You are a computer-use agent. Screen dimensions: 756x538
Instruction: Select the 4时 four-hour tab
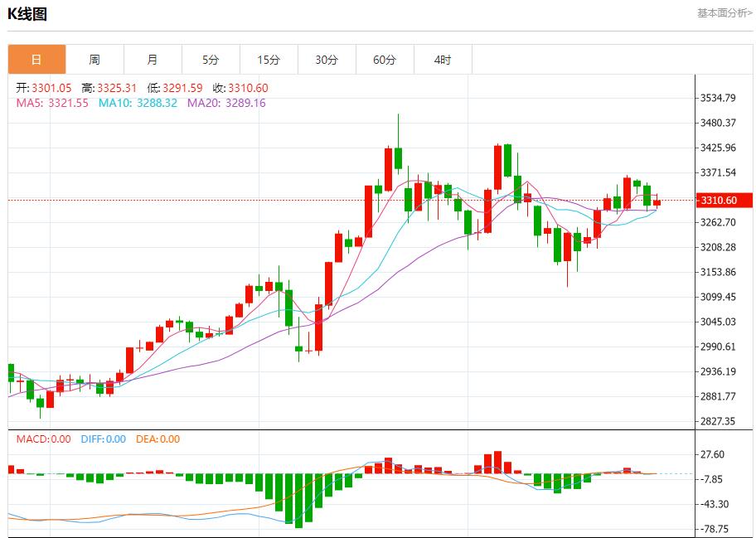click(443, 60)
